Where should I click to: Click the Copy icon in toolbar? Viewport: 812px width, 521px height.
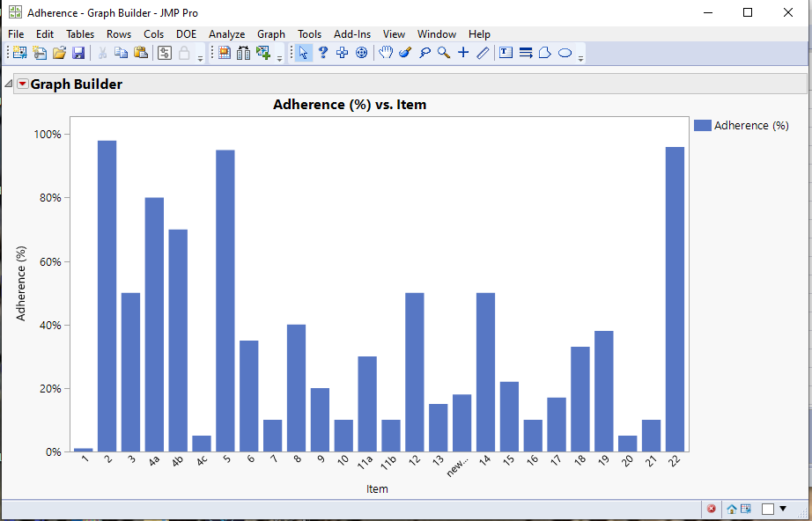click(122, 53)
